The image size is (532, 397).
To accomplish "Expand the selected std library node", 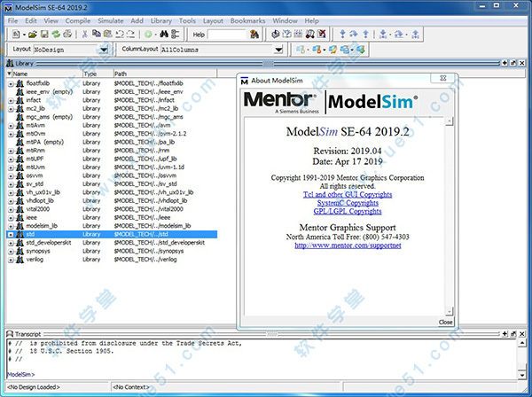I will click(x=11, y=235).
